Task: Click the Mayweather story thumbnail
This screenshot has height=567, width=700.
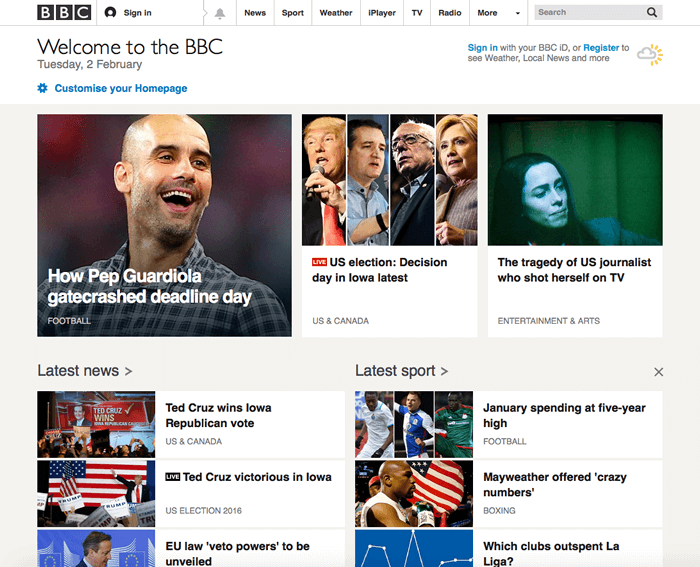Action: click(414, 493)
